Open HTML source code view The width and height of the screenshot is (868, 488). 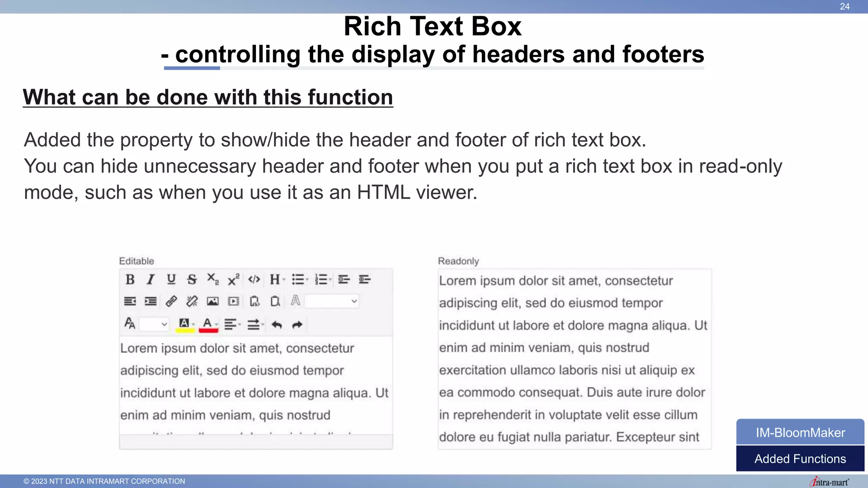click(254, 280)
